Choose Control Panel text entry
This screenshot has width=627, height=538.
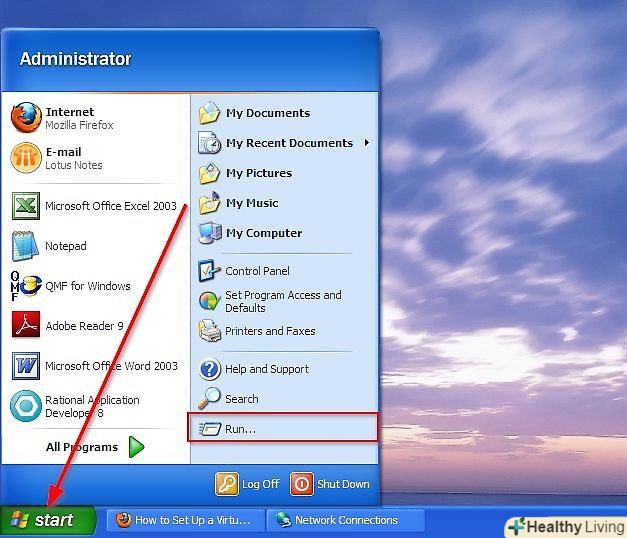click(257, 271)
